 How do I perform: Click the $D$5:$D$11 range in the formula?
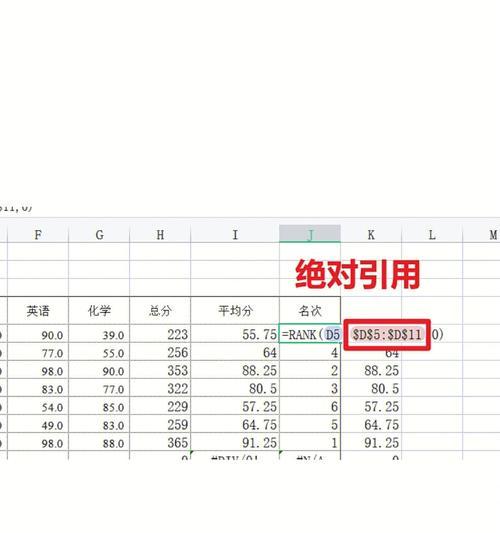[387, 334]
